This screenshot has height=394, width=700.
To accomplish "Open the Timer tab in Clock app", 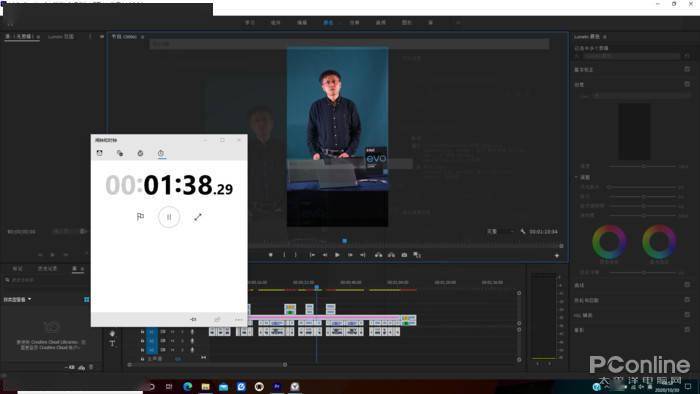I will (140, 153).
